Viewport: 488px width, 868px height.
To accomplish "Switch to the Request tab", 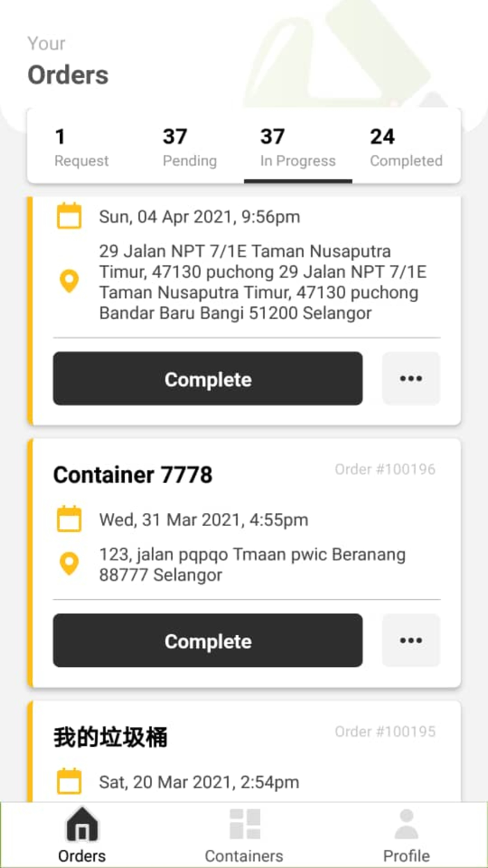I will pos(82,147).
